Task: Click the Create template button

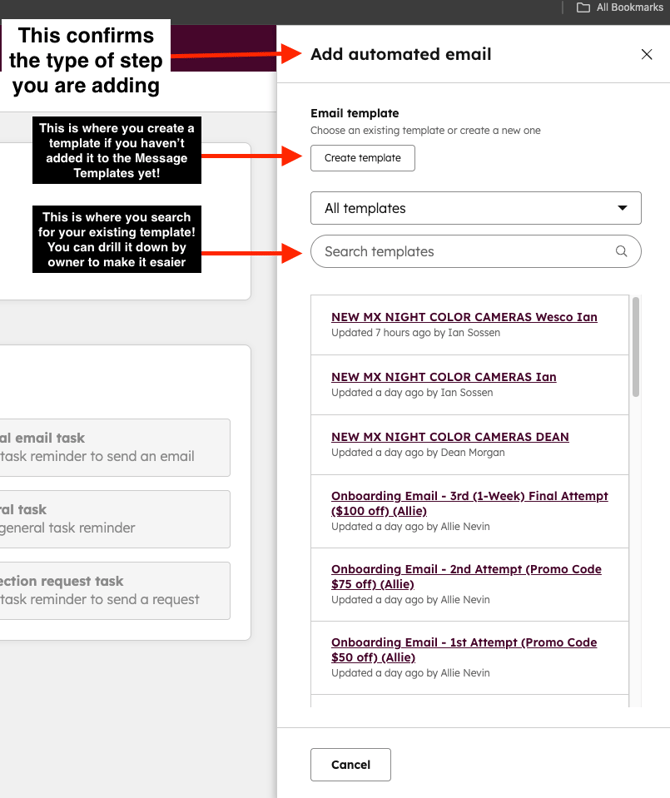Action: (362, 158)
